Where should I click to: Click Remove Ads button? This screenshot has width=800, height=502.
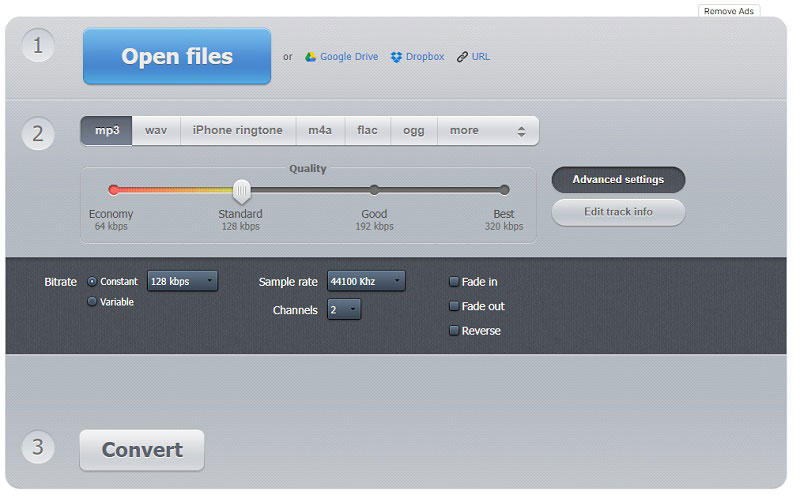[729, 11]
